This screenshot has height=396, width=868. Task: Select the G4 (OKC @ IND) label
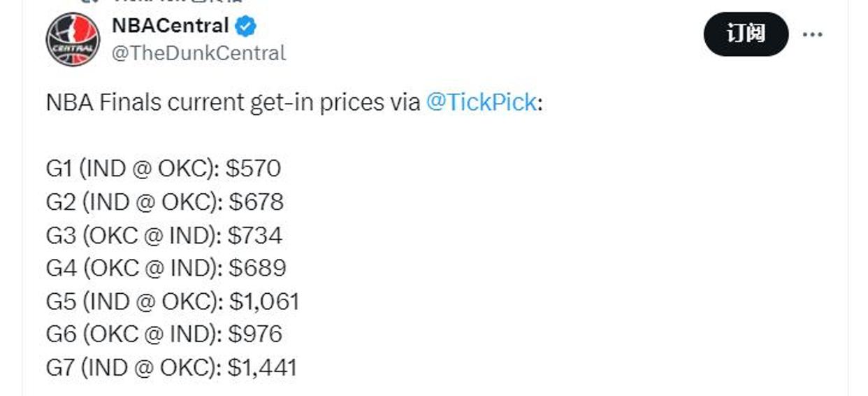coord(134,268)
